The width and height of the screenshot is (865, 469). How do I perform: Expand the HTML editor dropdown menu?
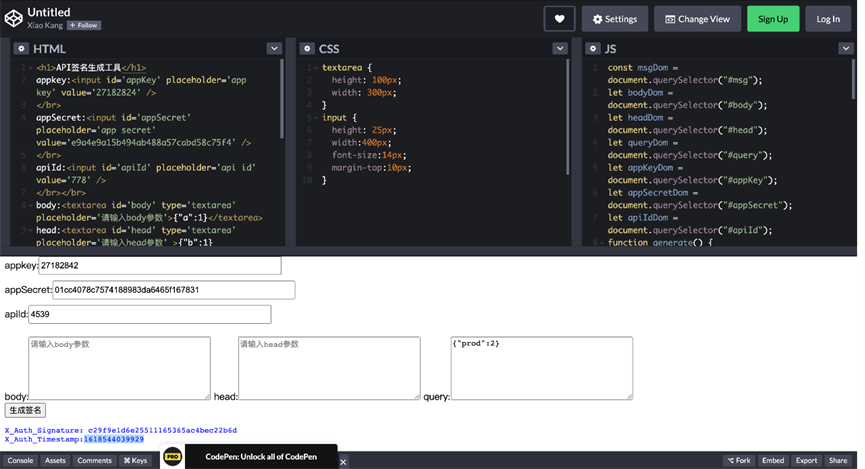pos(274,48)
